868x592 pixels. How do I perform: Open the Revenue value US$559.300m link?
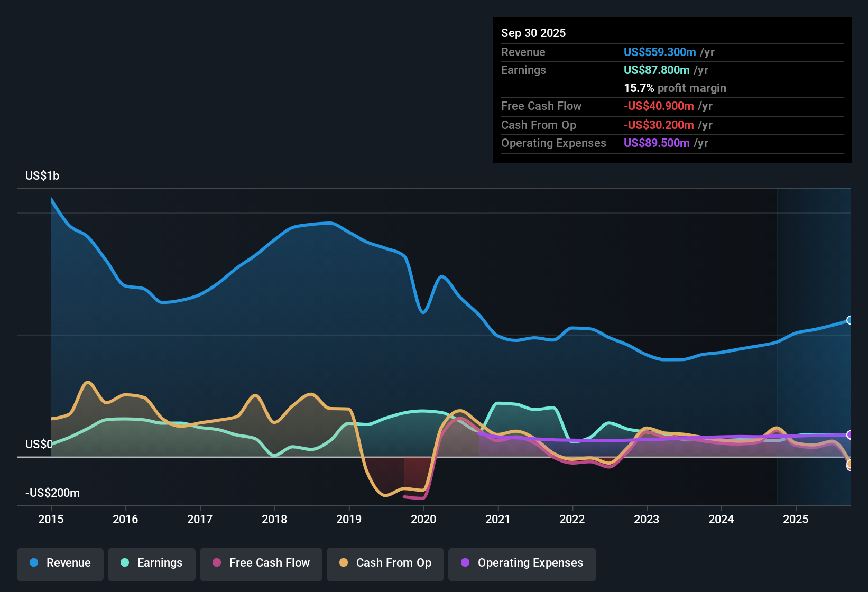660,52
